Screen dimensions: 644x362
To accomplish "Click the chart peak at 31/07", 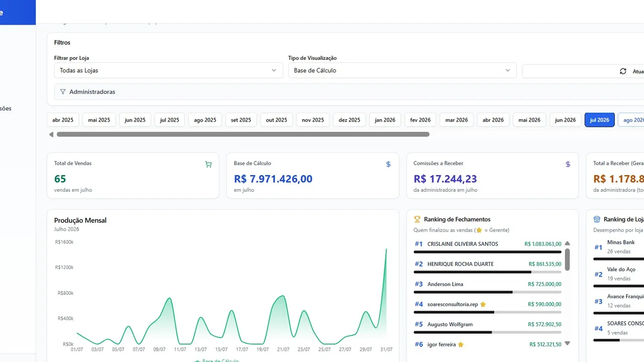I will 386,249.
